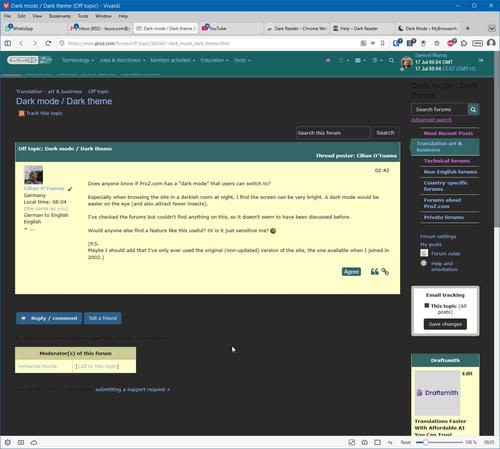This screenshot has width=500, height=449.
Task: Open the Off topic breadcrumb link
Action: (98, 91)
